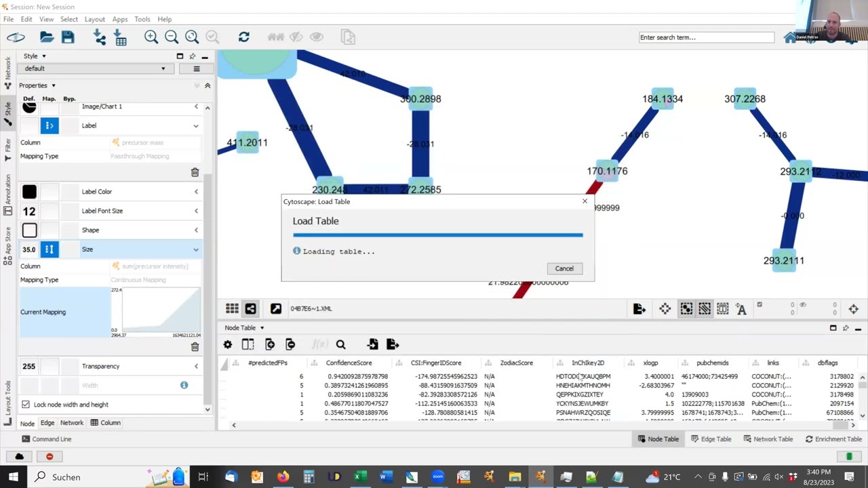
Task: Open the style options hamburger menu
Action: [x=196, y=68]
